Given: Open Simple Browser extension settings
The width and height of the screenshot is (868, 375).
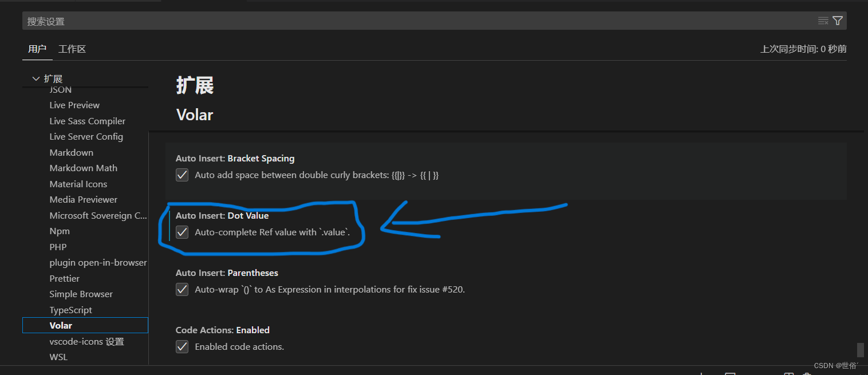Looking at the screenshot, I should point(81,294).
